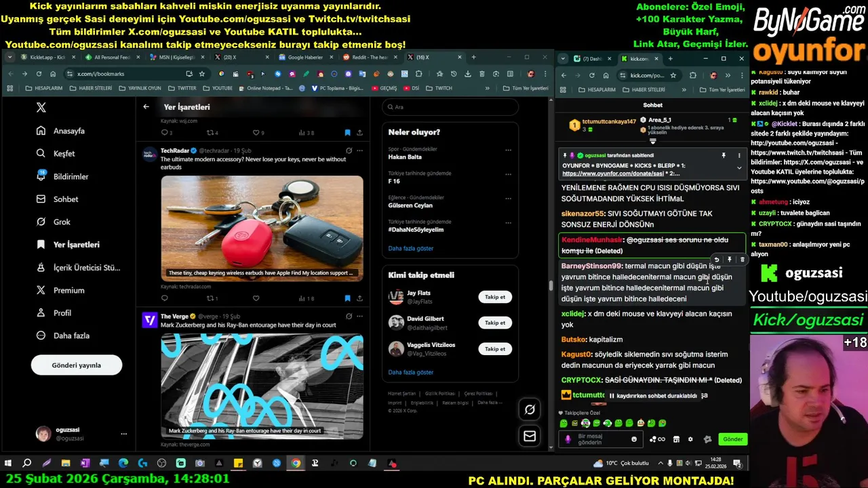The width and height of the screenshot is (868, 488).
Task: Switch to Reddit browser tab
Action: [369, 58]
